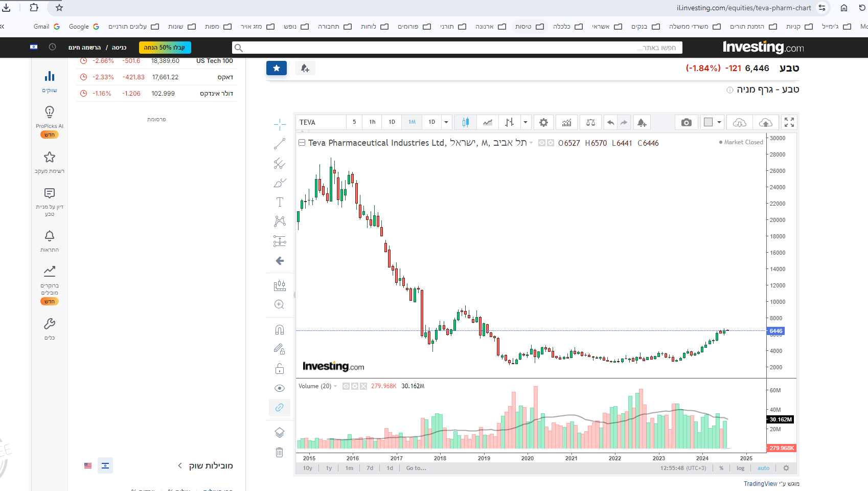The image size is (868, 491).
Task: Select the US flag market edition
Action: [x=88, y=465]
